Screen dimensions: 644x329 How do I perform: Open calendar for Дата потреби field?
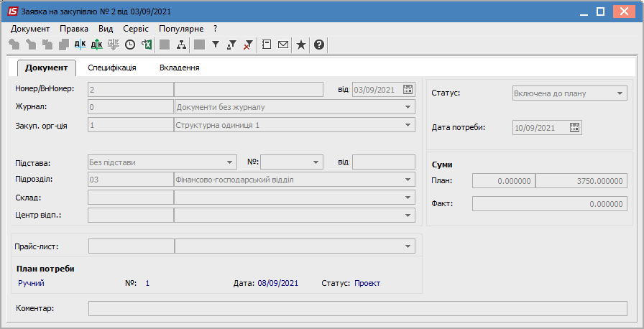click(574, 128)
